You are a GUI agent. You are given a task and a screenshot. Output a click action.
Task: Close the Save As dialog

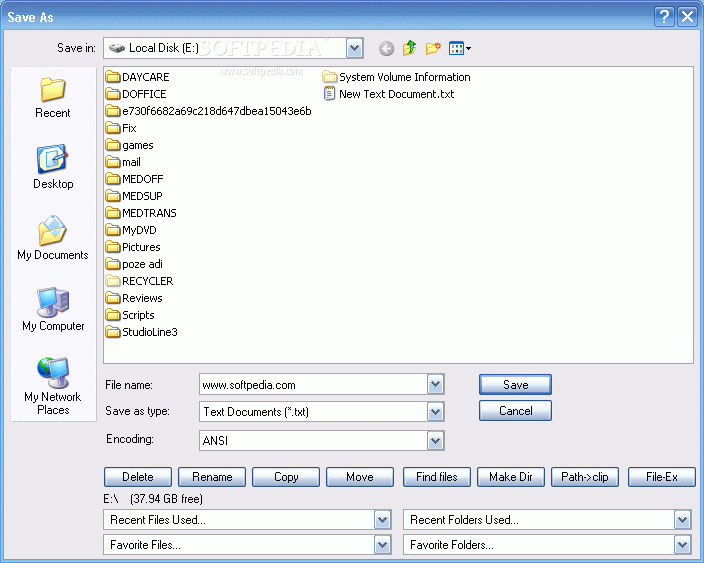coord(687,17)
